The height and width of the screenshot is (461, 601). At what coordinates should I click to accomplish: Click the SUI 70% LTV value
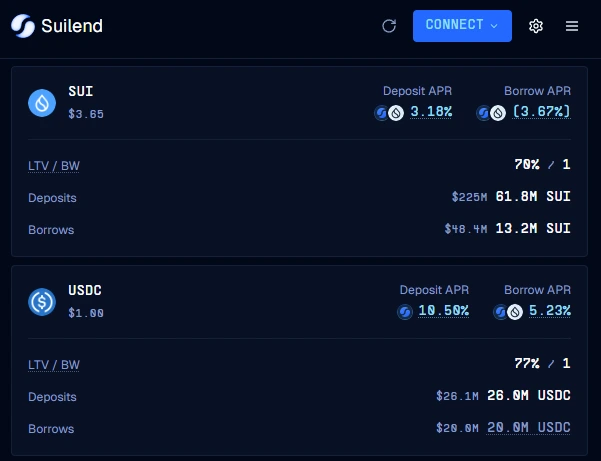pyautogui.click(x=525, y=165)
